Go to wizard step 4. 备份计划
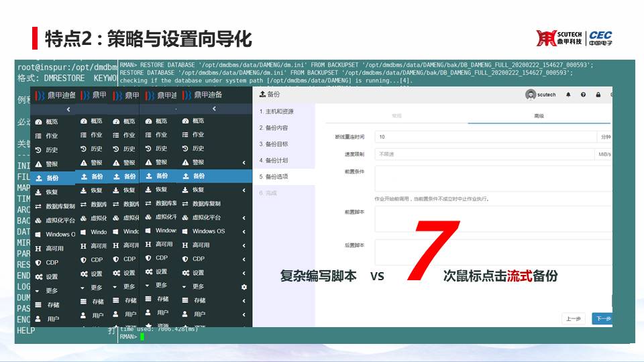Screen dimensions: 644x362 click(284, 160)
